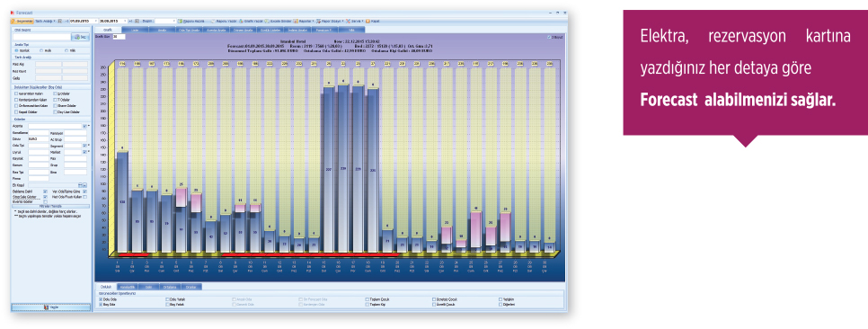Screen dimensions: 868x329
Task: Click the Excele Gönder export icon
Action: click(267, 21)
